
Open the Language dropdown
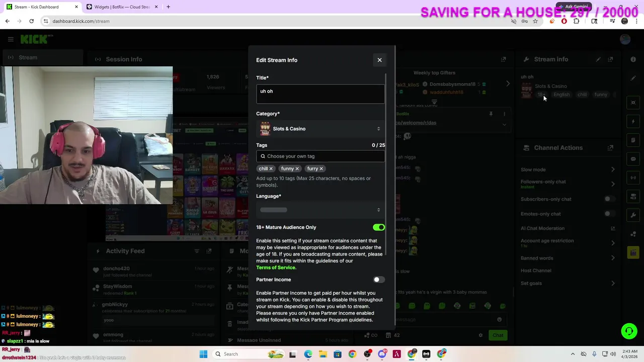320,210
